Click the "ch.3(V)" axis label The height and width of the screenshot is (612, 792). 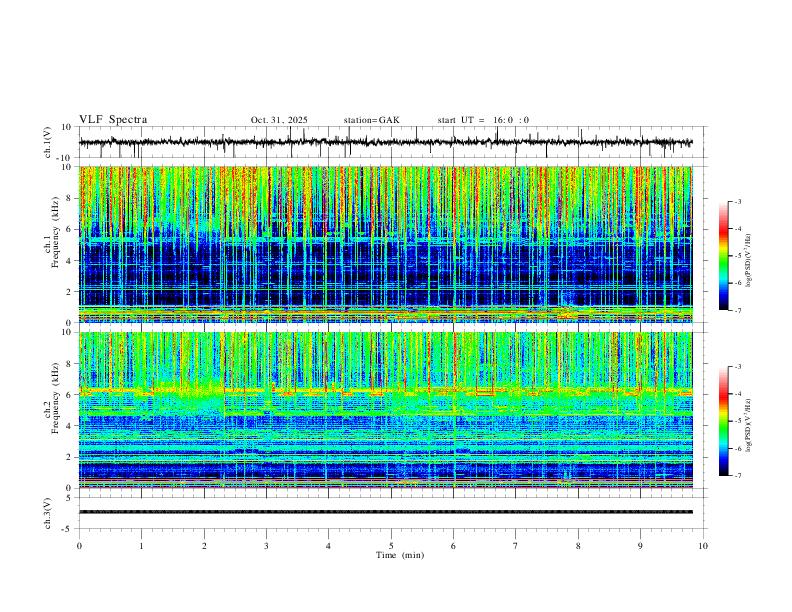tap(48, 513)
